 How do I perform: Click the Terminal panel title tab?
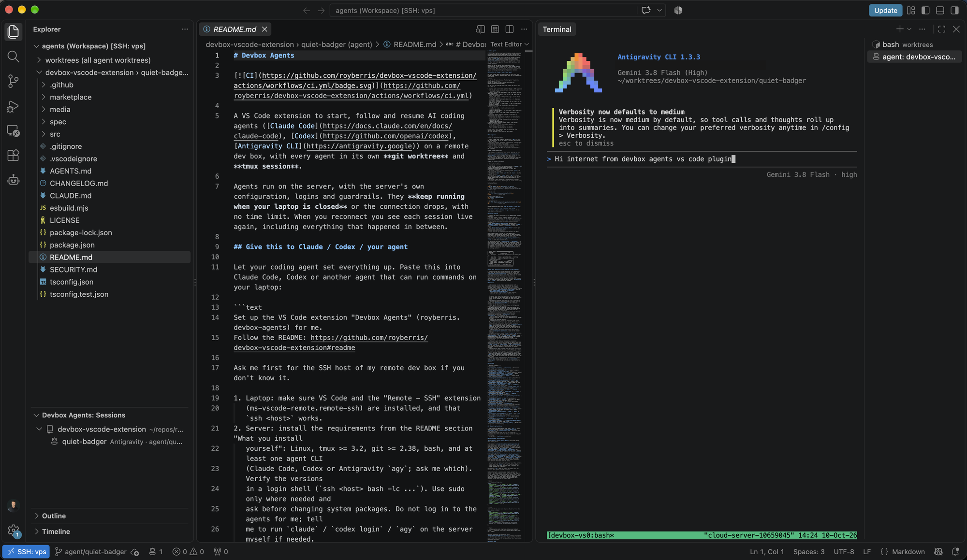point(557,29)
